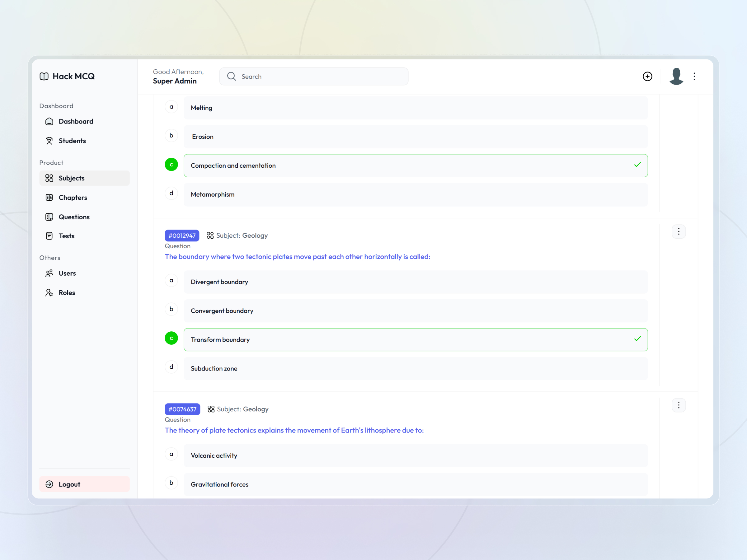
Task: Navigate to Dashboard from the sidebar
Action: pyautogui.click(x=49, y=121)
